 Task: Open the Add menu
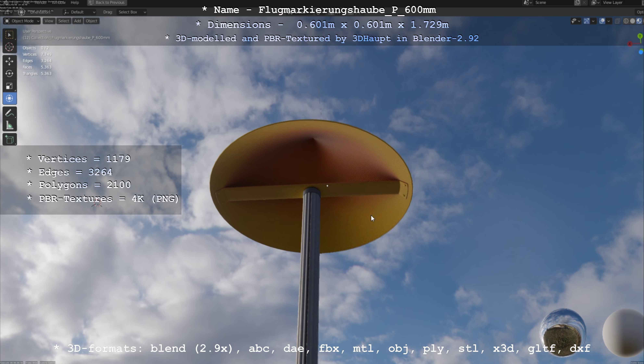point(77,21)
